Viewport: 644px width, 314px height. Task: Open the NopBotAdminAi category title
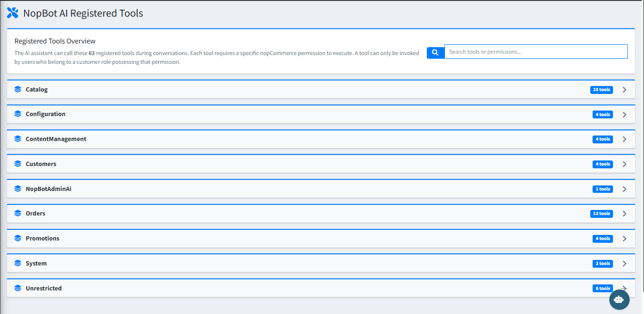coord(49,189)
